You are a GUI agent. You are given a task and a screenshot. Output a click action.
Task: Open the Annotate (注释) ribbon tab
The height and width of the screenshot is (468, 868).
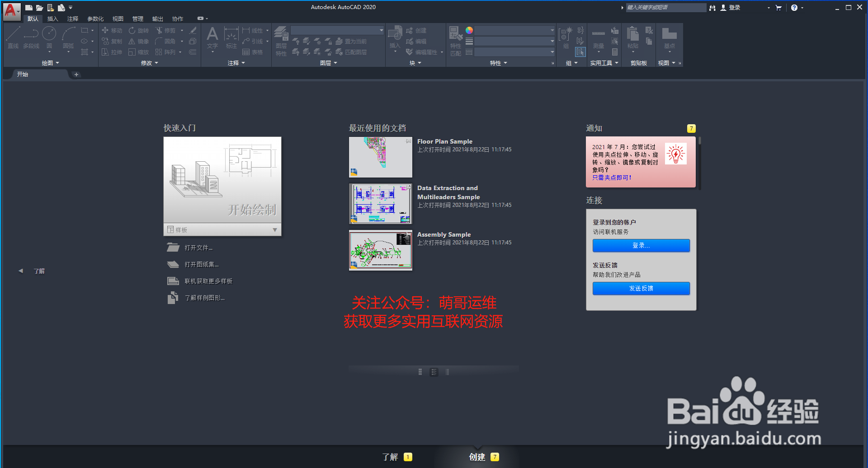point(73,19)
